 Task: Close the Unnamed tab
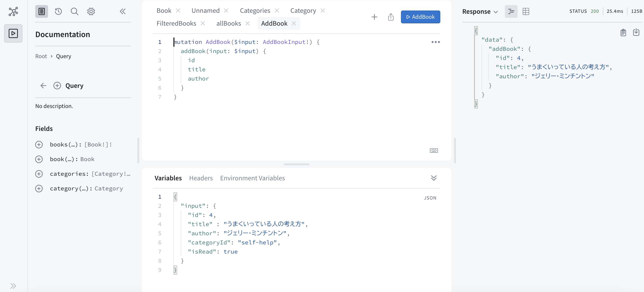point(226,11)
